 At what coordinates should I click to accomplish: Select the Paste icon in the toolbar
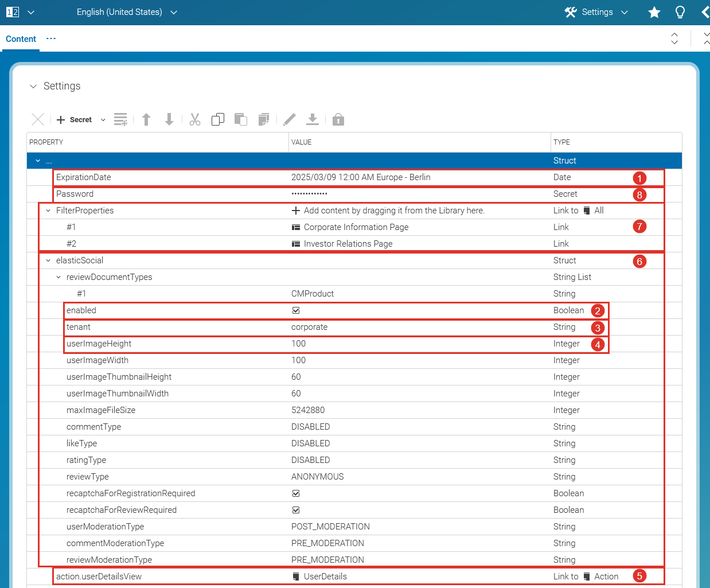click(x=241, y=119)
